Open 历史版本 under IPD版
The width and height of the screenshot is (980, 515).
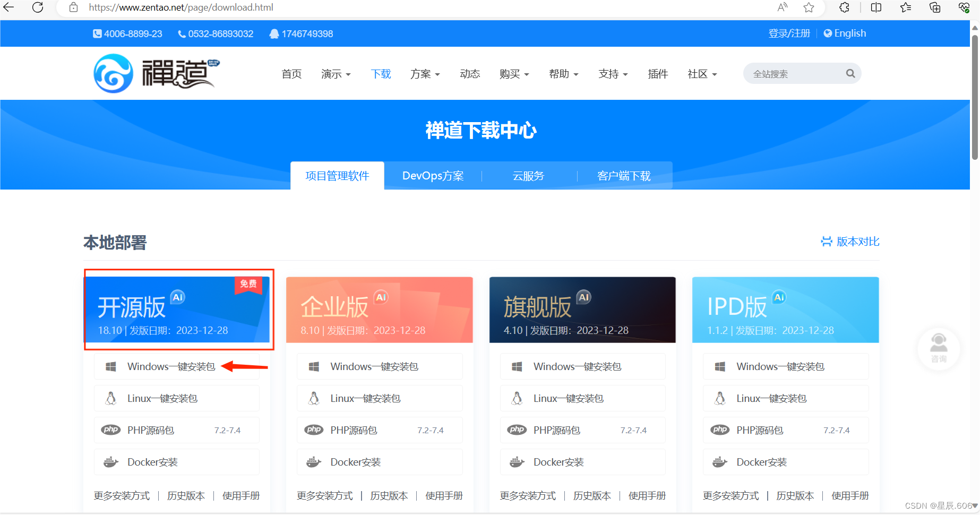pyautogui.click(x=795, y=496)
